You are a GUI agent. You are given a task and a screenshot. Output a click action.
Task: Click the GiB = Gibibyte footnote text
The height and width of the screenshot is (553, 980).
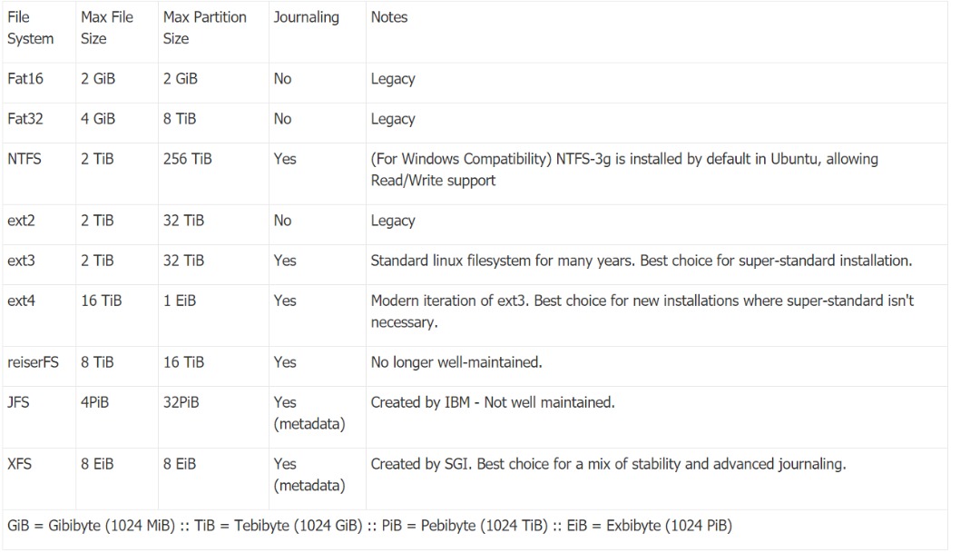pos(369,526)
